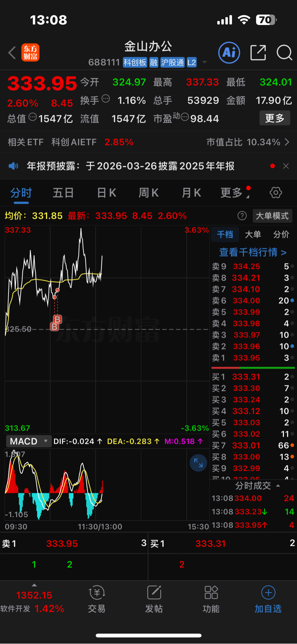Open 发帖 post icon
This screenshot has width=297, height=644.
pyautogui.click(x=154, y=599)
